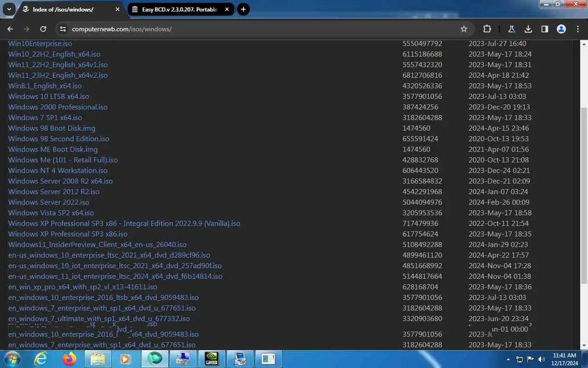Open the Extensions puzzle icon
This screenshot has width=588, height=368.
[x=487, y=29]
